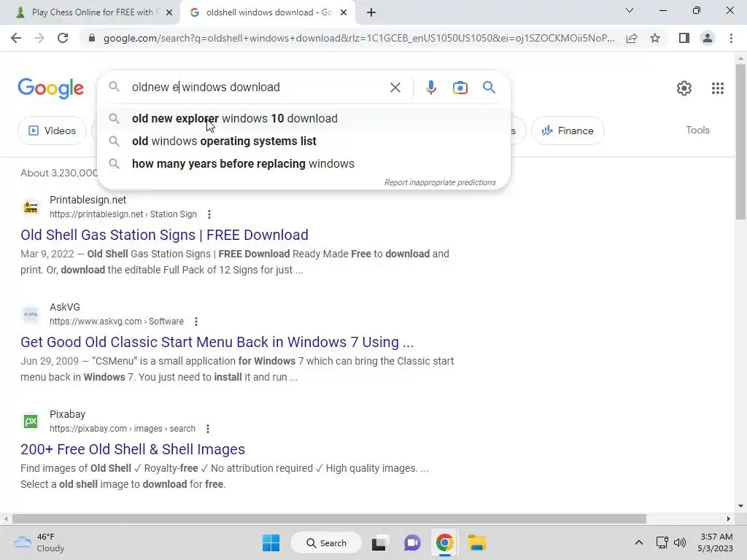Start voice search with microphone
Image resolution: width=747 pixels, height=560 pixels.
430,87
